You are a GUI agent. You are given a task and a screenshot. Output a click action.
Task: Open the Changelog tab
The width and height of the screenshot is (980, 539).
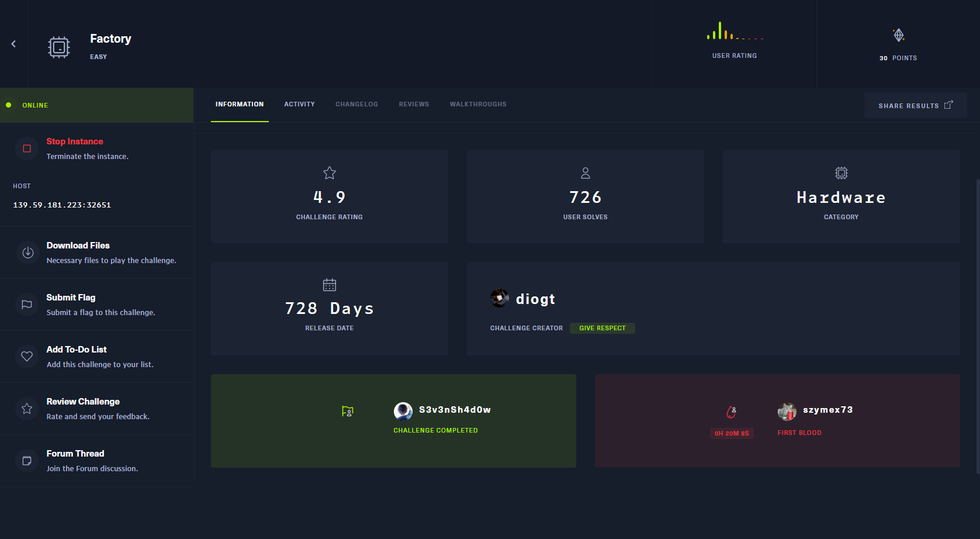pyautogui.click(x=356, y=105)
